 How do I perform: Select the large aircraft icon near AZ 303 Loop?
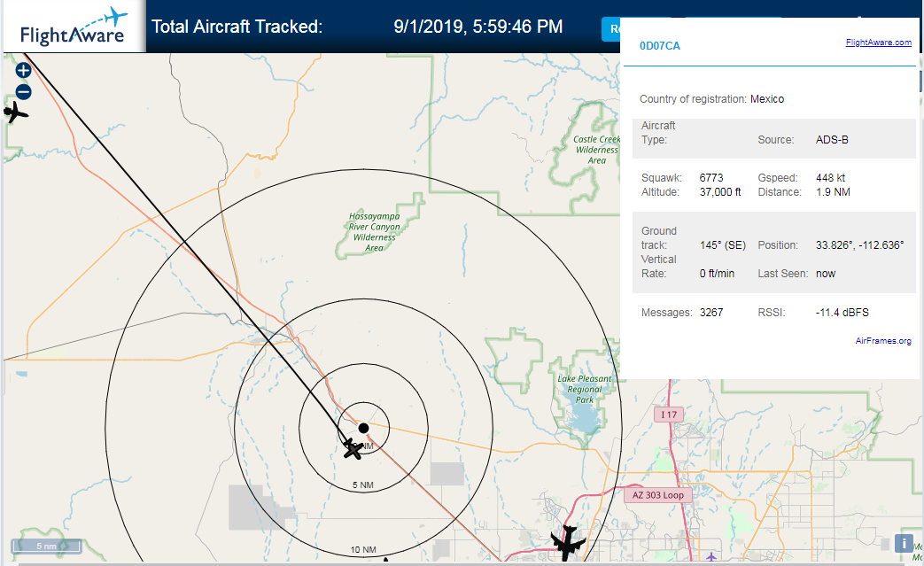pyautogui.click(x=568, y=542)
